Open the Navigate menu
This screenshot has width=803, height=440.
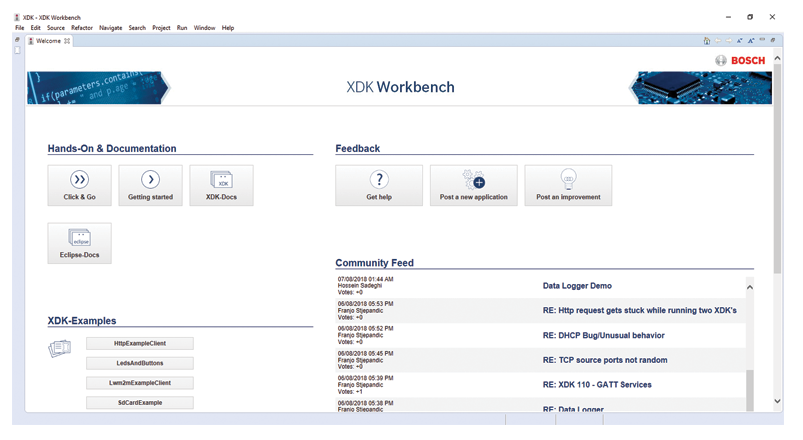(x=111, y=28)
